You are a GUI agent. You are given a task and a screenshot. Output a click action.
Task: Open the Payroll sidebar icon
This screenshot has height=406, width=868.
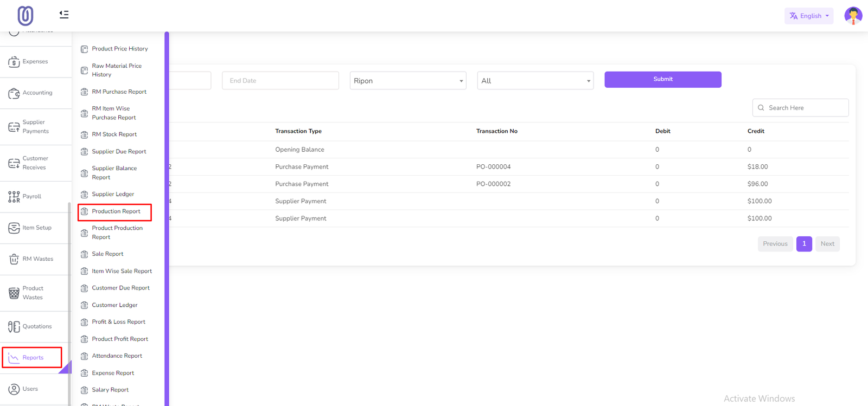14,197
